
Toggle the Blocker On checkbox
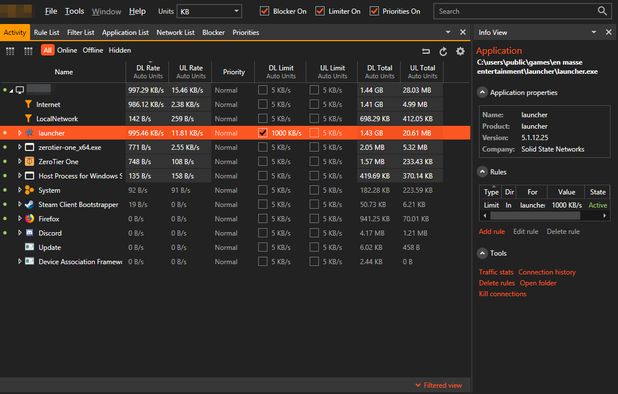click(x=264, y=11)
